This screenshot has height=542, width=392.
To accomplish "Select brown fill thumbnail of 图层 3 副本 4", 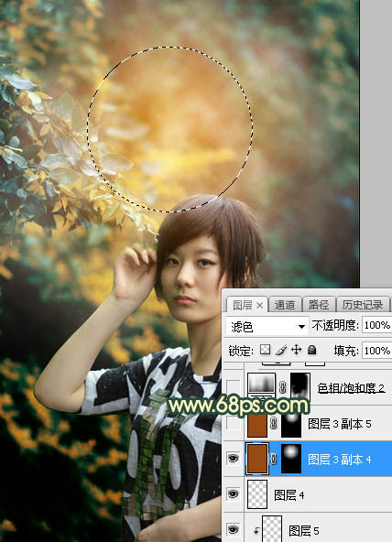I will coord(257,459).
